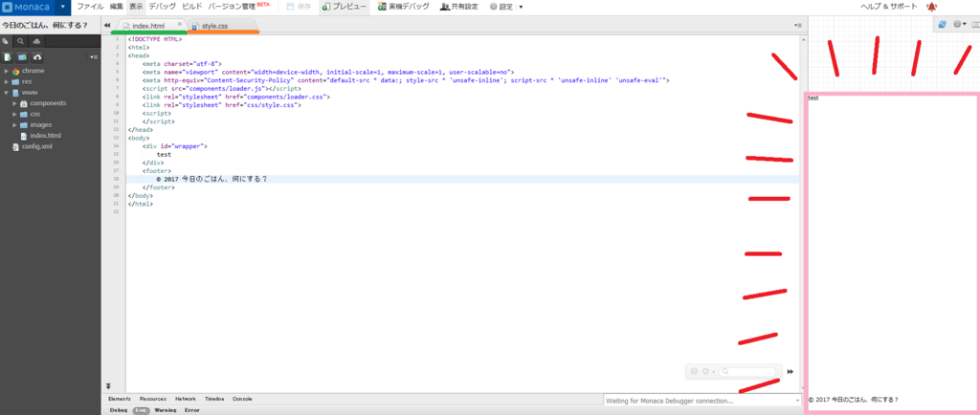Open the Console debugger tab
Image resolution: width=980 pixels, height=415 pixels.
242,398
